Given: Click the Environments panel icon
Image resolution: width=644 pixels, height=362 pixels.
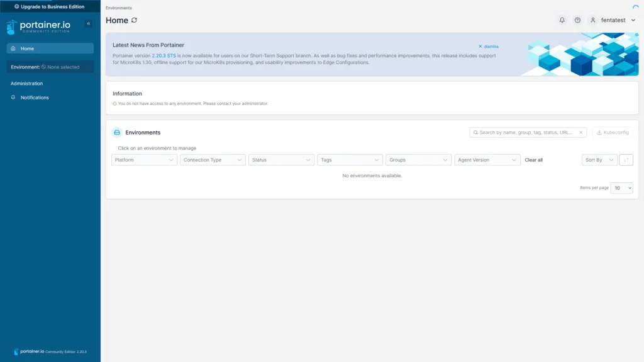Looking at the screenshot, I should [116, 132].
